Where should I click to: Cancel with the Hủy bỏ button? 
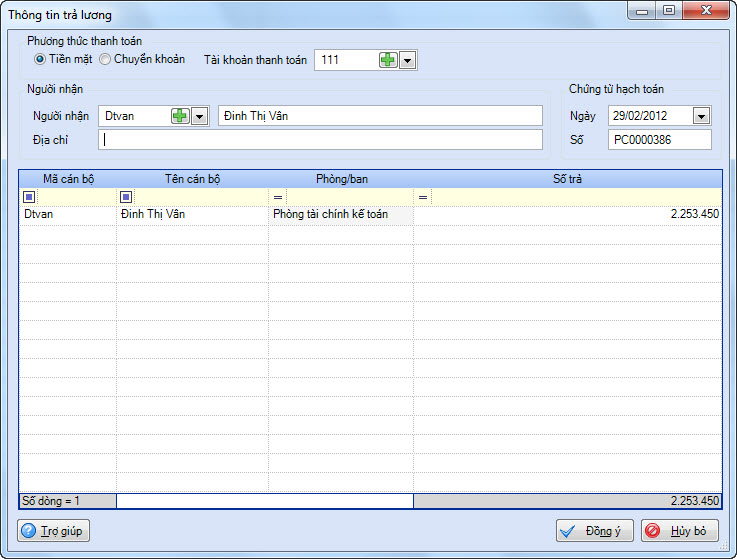(x=680, y=531)
